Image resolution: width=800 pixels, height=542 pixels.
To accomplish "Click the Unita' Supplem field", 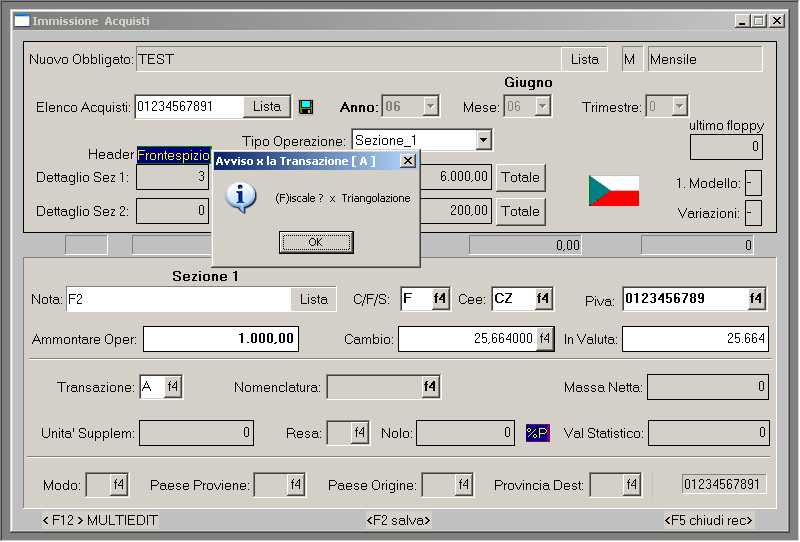I will tap(196, 433).
